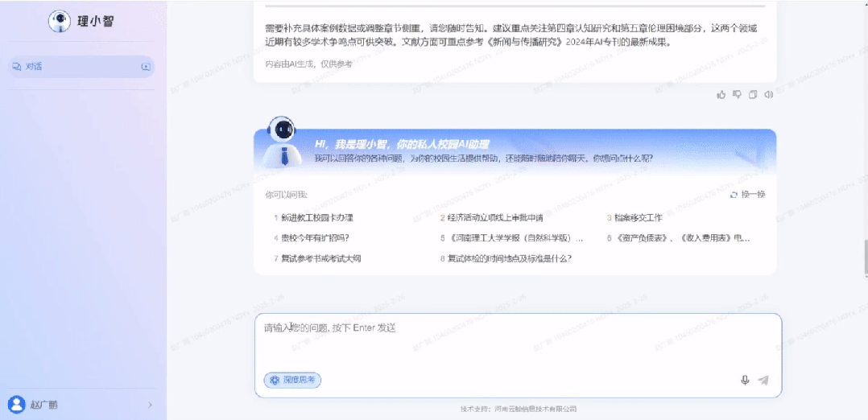Click the paper plane send icon
Viewport: 868px width, 420px height.
coord(763,380)
